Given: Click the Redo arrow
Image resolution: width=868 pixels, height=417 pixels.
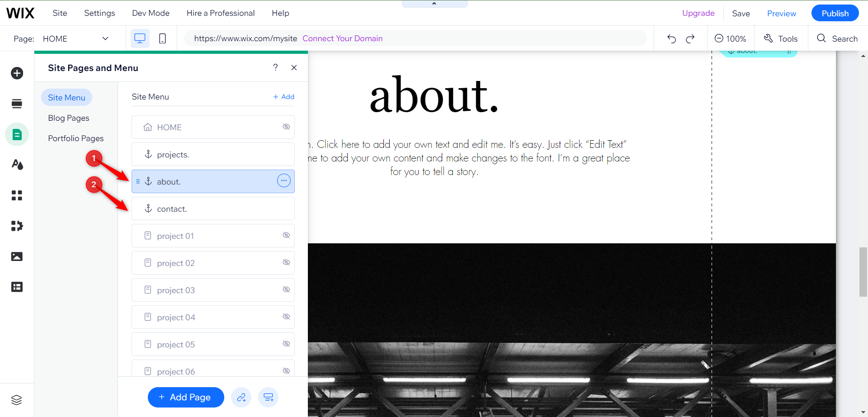Looking at the screenshot, I should pos(690,38).
